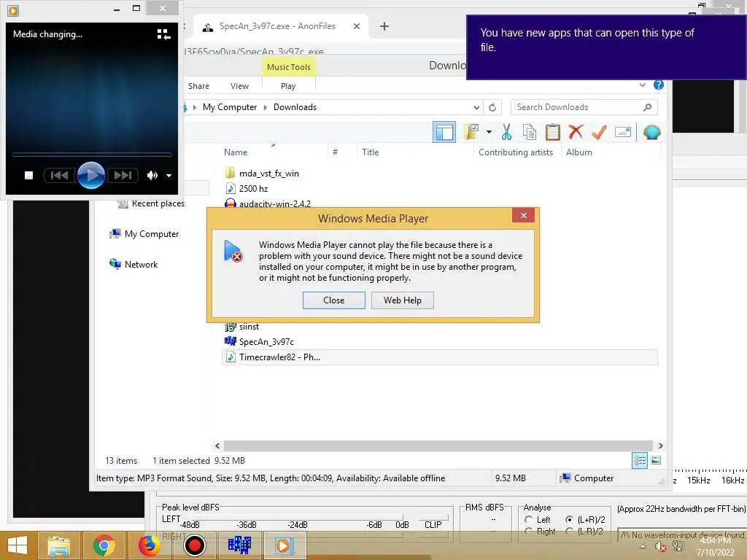Screen dimensions: 747x560
Task: Open File Explorer from the taskbar
Action: (x=58, y=545)
